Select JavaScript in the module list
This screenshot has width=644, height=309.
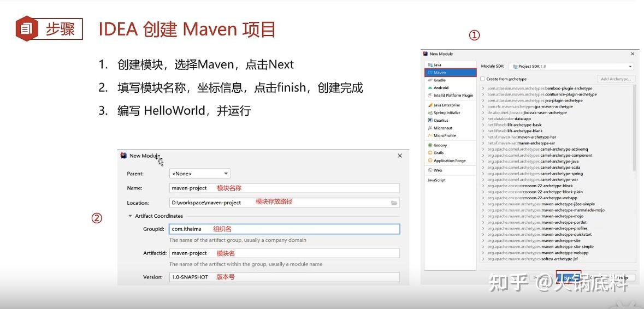tap(436, 180)
